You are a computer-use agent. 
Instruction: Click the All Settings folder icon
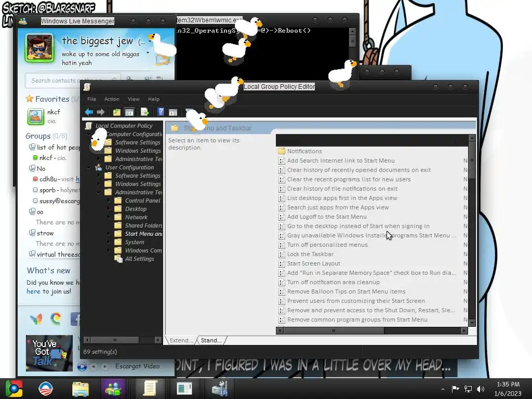[x=118, y=259]
